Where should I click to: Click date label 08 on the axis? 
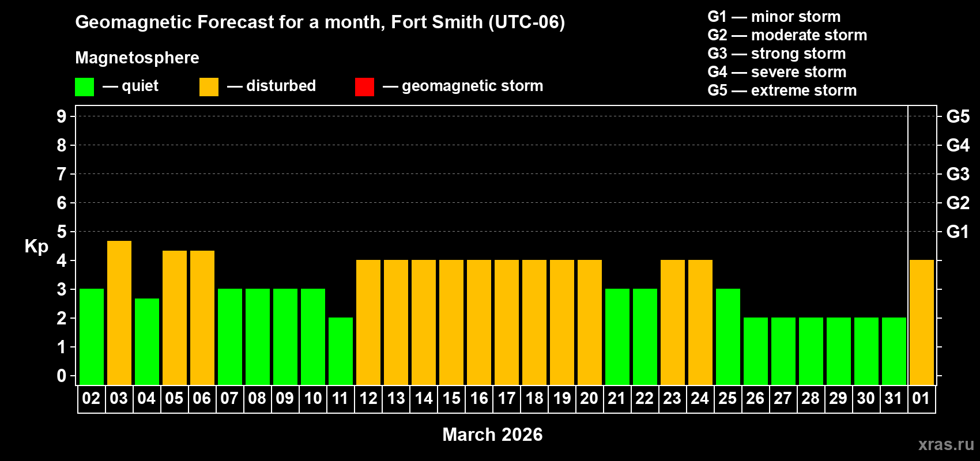click(257, 398)
